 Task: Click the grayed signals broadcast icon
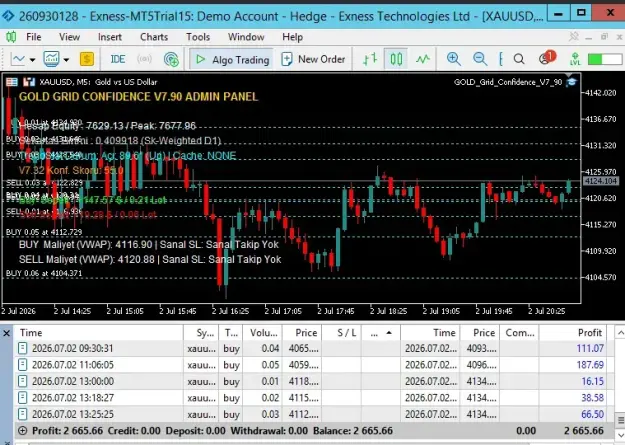[x=144, y=59]
